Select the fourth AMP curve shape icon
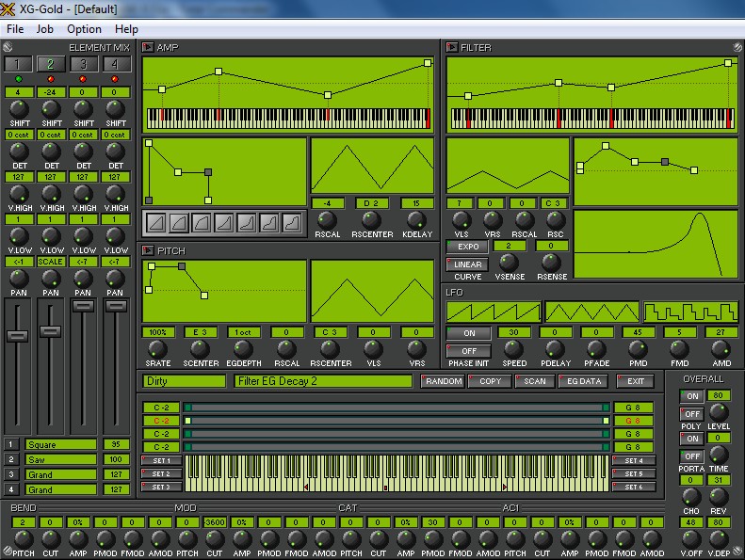745x560 pixels. point(224,223)
